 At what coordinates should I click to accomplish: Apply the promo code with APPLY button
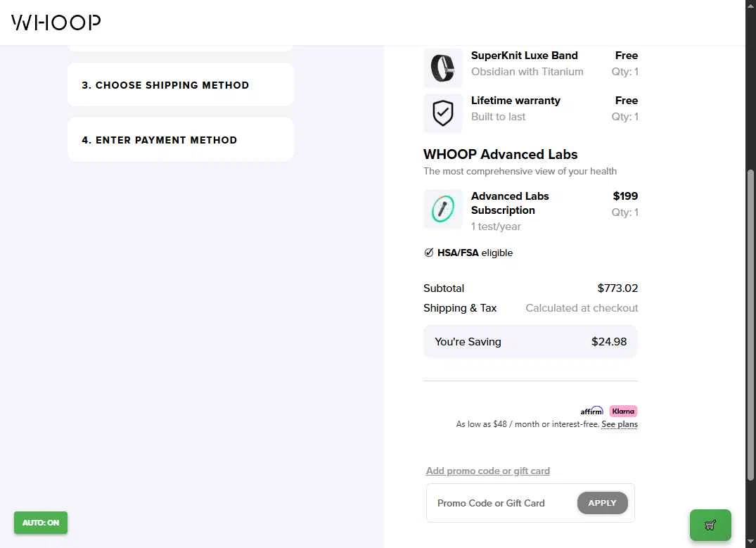point(602,503)
